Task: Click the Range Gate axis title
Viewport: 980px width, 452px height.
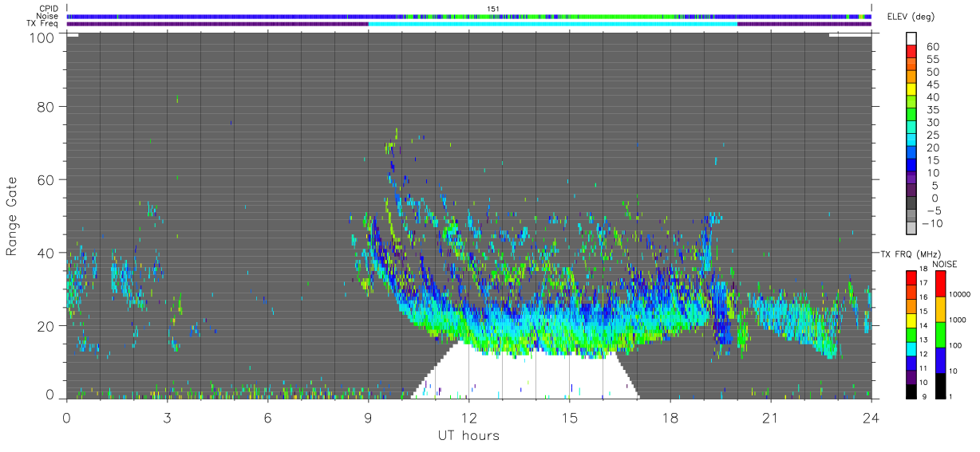Action: point(12,217)
